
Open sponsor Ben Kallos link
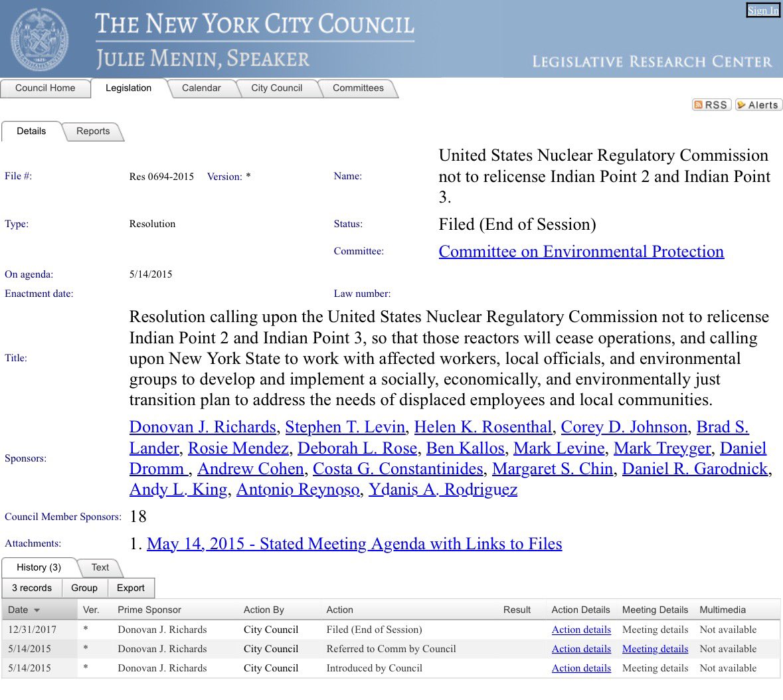[466, 448]
